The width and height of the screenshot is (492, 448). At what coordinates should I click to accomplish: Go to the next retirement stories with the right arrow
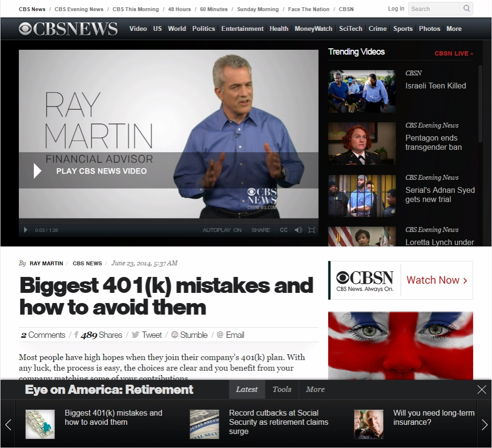484,425
